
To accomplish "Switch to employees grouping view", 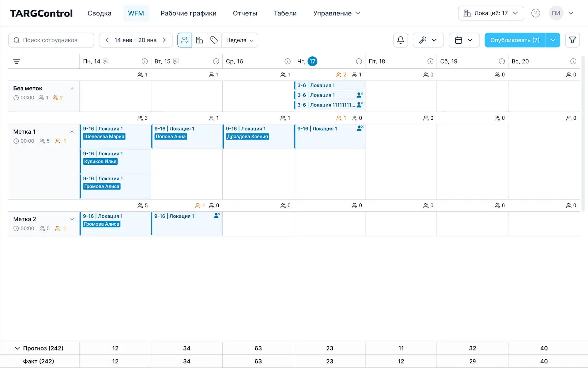I will [185, 40].
